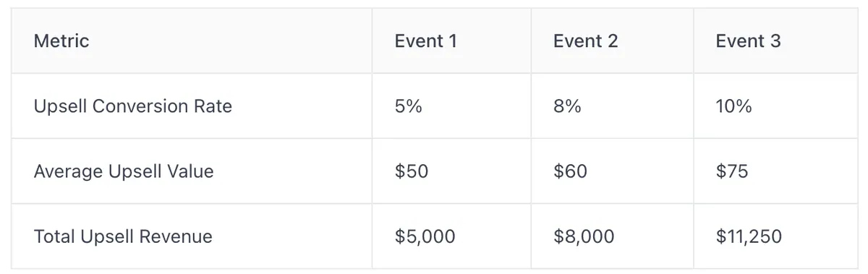
Task: Select the Event 2 column header
Action: click(586, 41)
